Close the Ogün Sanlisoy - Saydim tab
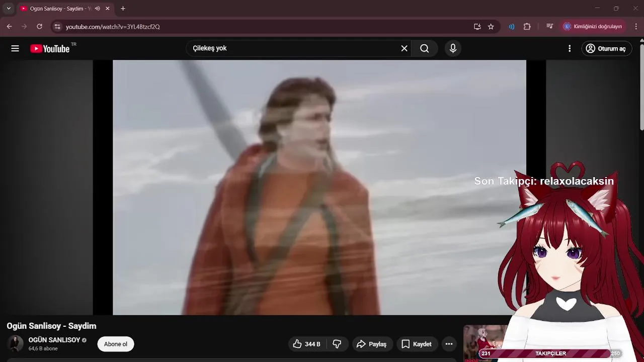Screen dimensions: 644x362 click(x=107, y=9)
